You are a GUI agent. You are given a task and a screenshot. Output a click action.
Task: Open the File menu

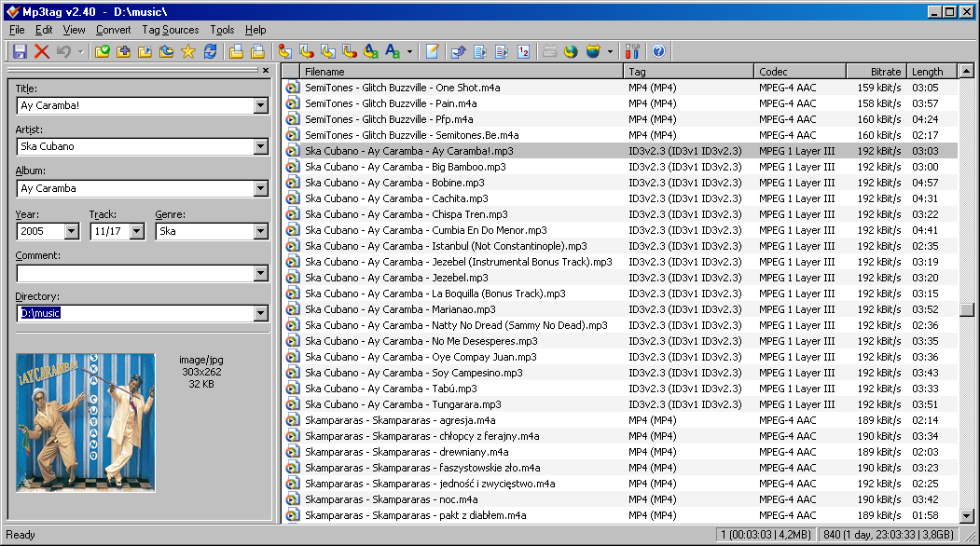tap(17, 30)
